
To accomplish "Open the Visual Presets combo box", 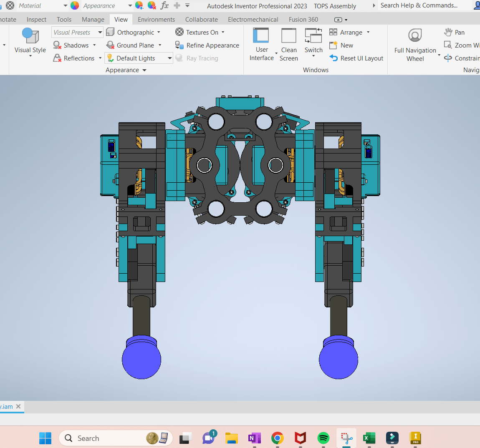I will pyautogui.click(x=77, y=33).
